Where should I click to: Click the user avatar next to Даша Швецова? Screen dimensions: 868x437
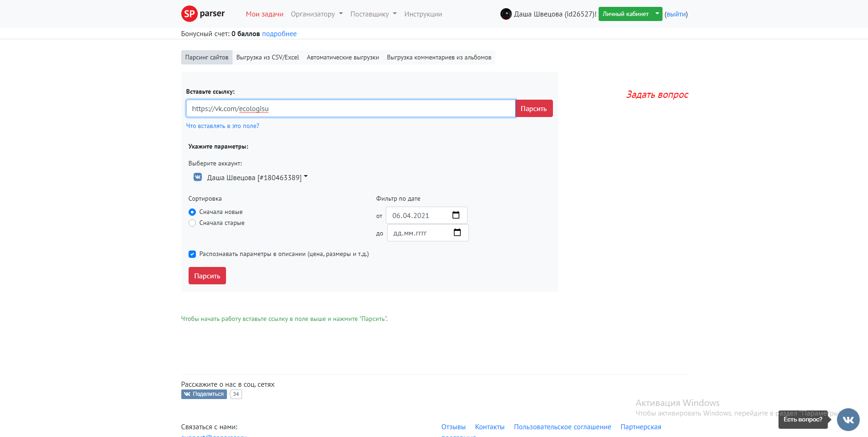click(506, 14)
